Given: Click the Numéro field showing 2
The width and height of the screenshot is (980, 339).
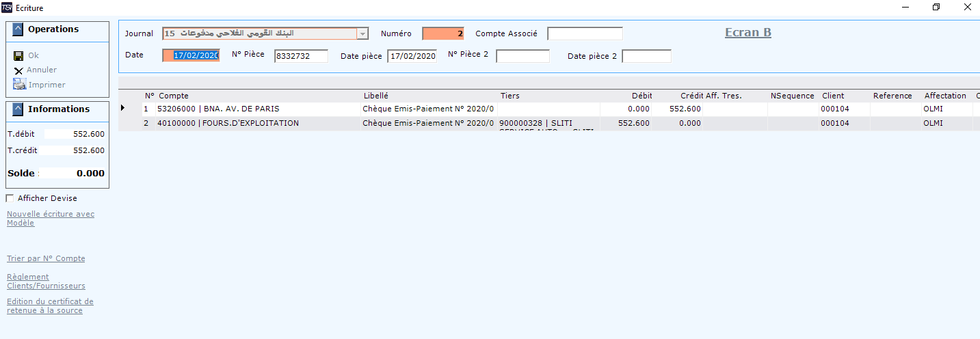Looking at the screenshot, I should [443, 33].
